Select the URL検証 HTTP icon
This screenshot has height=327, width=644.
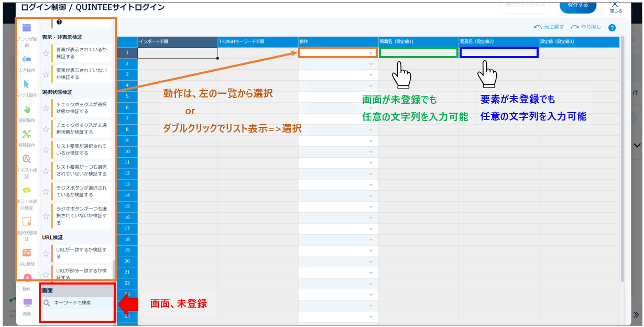pos(27,253)
